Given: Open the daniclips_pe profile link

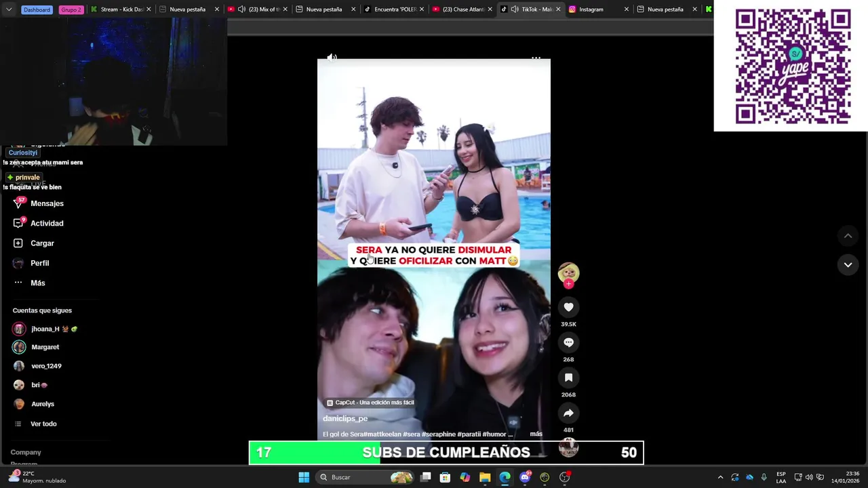Looking at the screenshot, I should click(x=345, y=418).
